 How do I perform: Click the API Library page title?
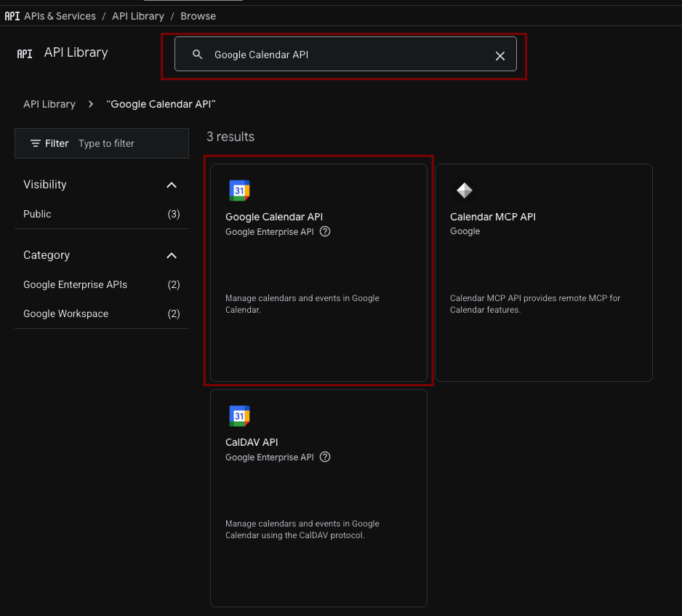76,52
